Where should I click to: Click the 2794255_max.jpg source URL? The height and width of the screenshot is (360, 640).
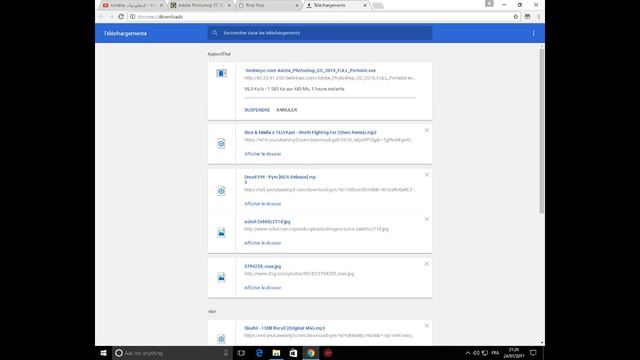pos(299,274)
